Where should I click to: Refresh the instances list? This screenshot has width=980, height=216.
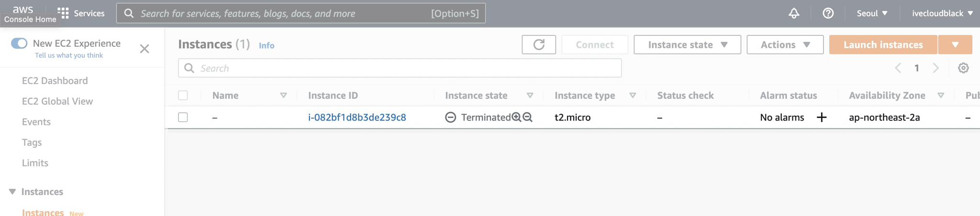[x=539, y=44]
